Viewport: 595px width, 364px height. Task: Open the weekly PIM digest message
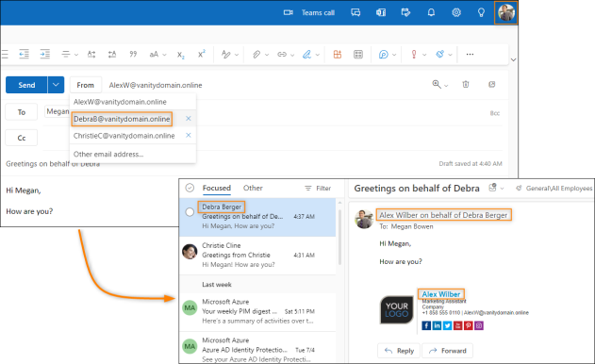coord(257,311)
